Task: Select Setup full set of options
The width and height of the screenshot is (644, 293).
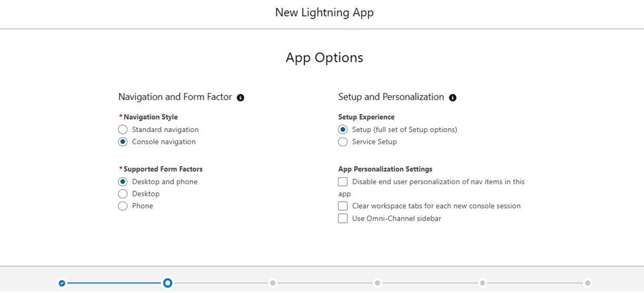Action: (x=343, y=130)
